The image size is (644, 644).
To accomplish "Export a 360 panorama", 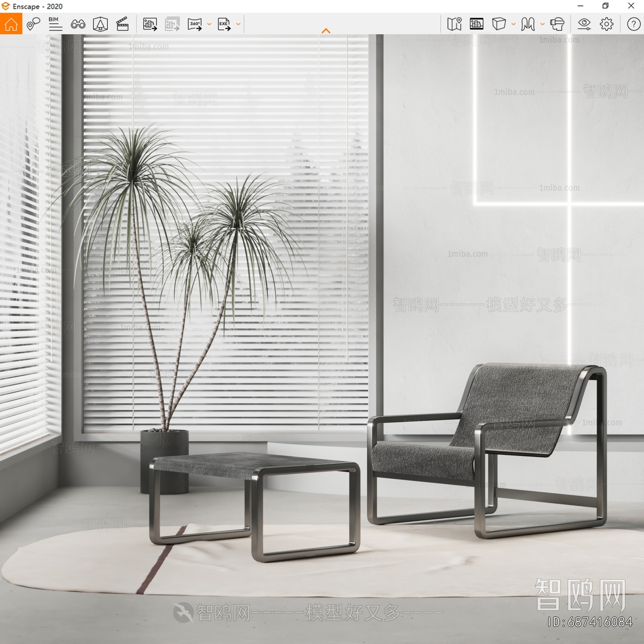I will [x=195, y=24].
